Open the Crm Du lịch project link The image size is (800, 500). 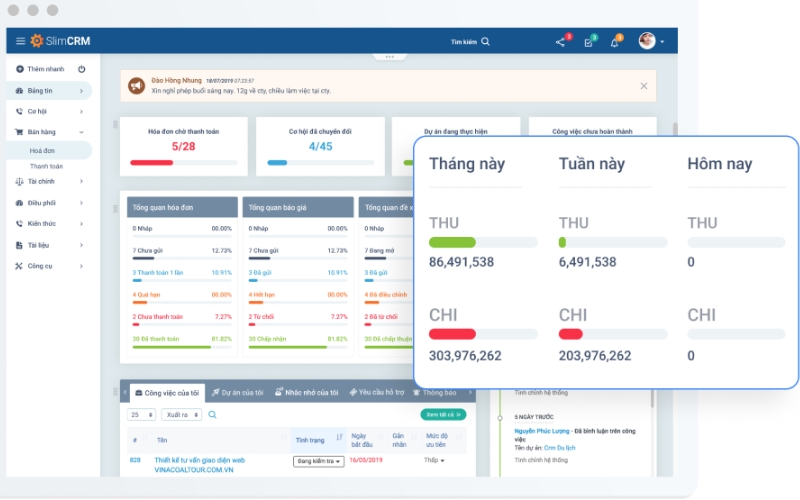tap(559, 448)
